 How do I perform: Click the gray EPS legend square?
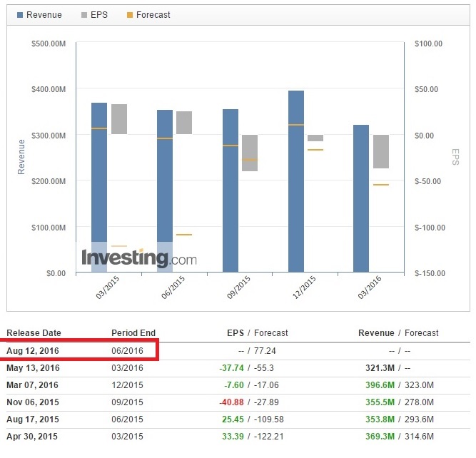coord(84,15)
